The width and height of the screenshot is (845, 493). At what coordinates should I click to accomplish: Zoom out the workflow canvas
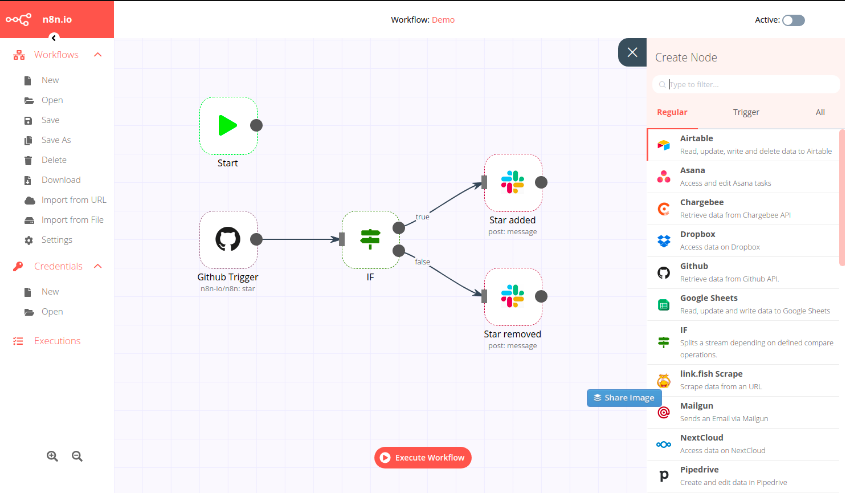77,456
